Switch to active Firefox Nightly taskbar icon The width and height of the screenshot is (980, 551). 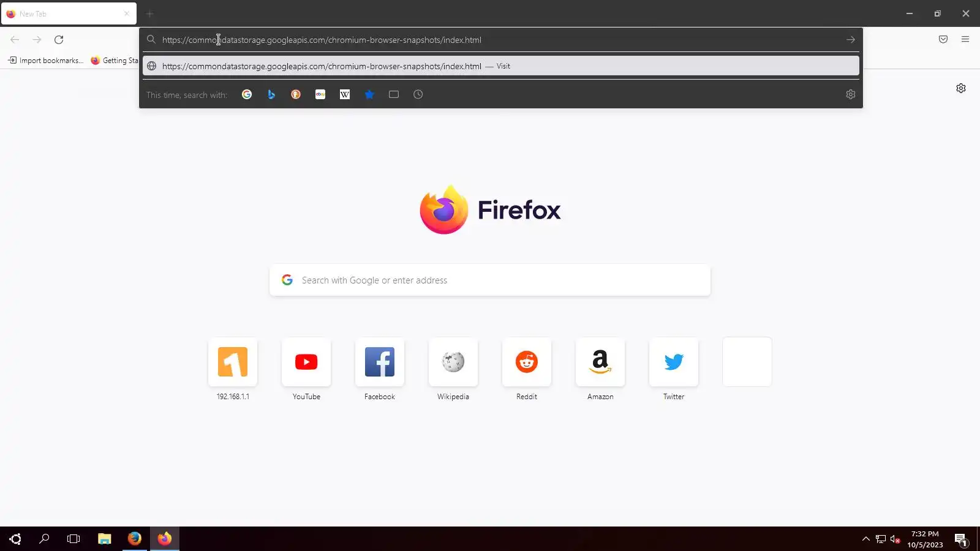pyautogui.click(x=165, y=539)
